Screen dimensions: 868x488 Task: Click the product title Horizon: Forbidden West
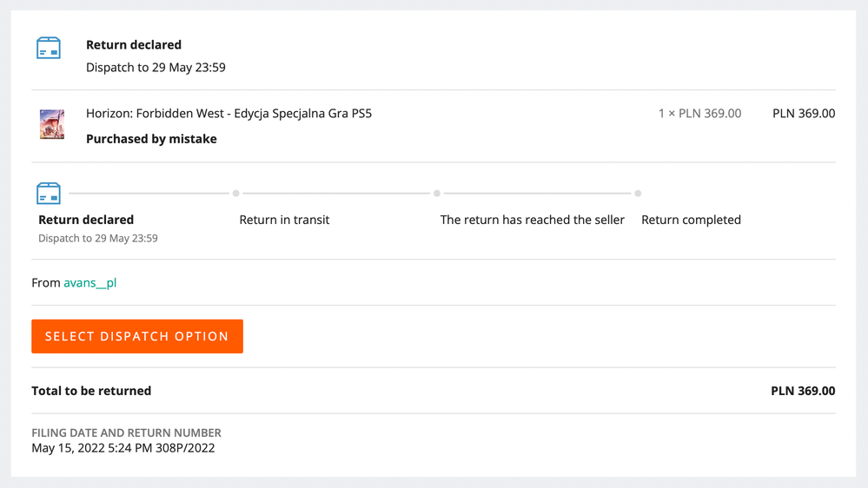[x=229, y=114]
